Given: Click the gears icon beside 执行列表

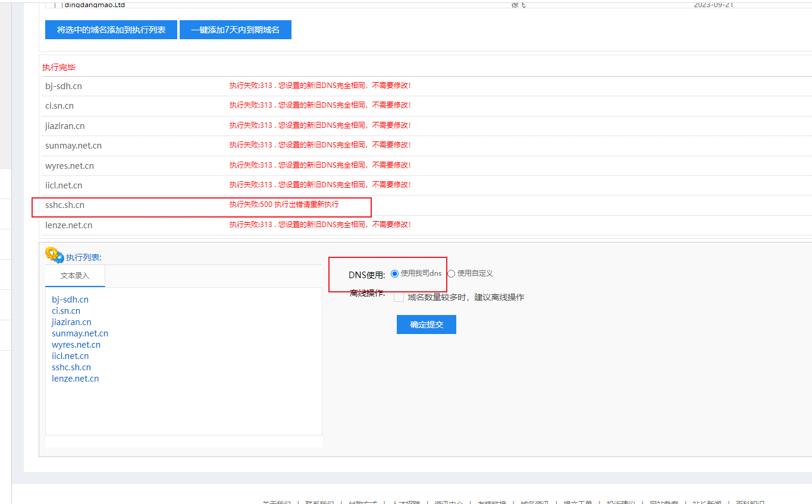Looking at the screenshot, I should point(54,255).
